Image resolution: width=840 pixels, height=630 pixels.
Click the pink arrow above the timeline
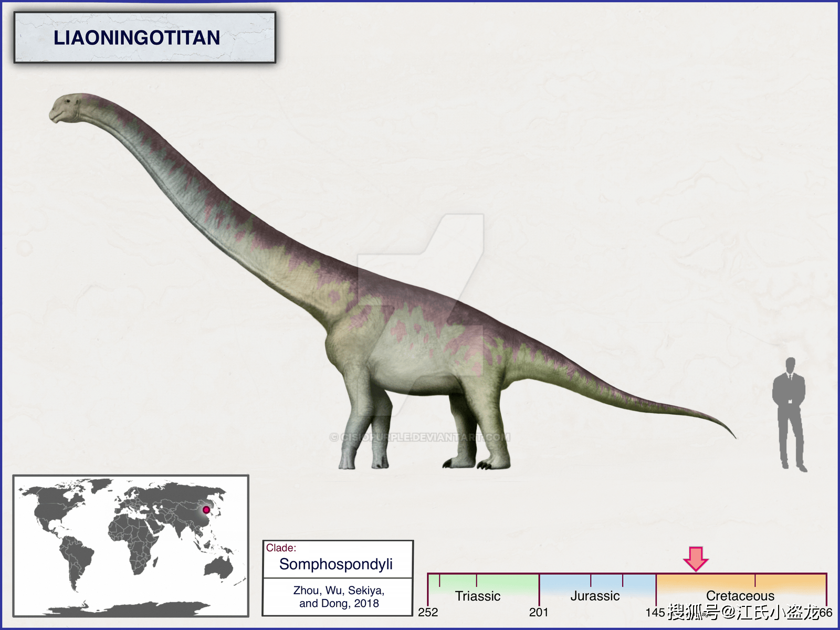tap(696, 559)
